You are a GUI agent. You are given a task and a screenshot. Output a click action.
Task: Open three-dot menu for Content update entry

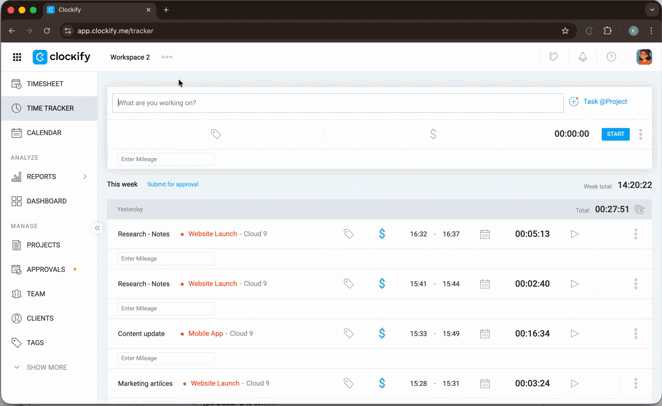click(x=635, y=334)
